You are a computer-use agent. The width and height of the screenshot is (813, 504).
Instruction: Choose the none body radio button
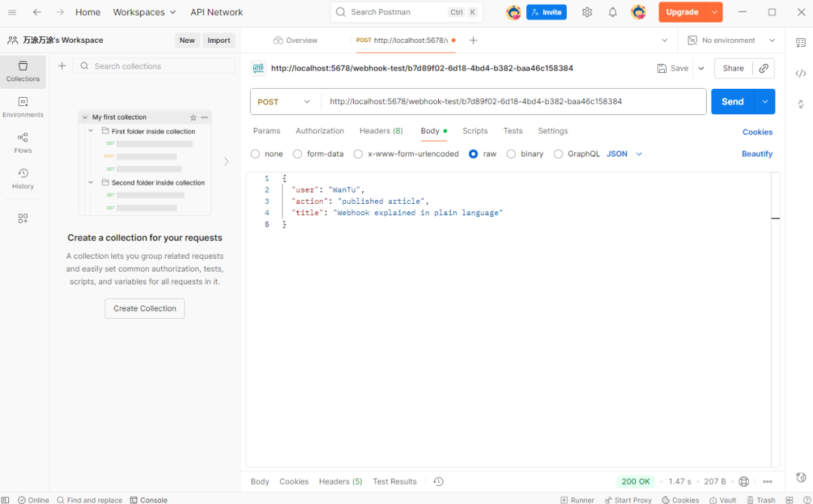(255, 154)
